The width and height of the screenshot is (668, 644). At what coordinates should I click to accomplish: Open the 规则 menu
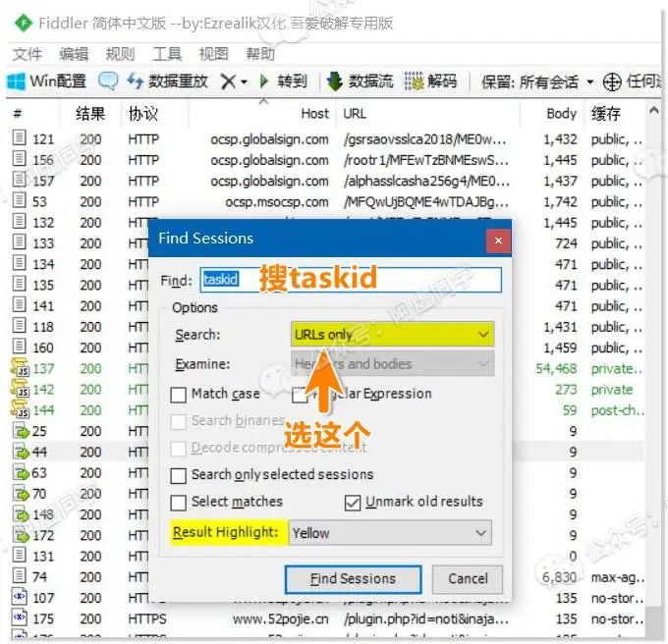click(x=120, y=54)
